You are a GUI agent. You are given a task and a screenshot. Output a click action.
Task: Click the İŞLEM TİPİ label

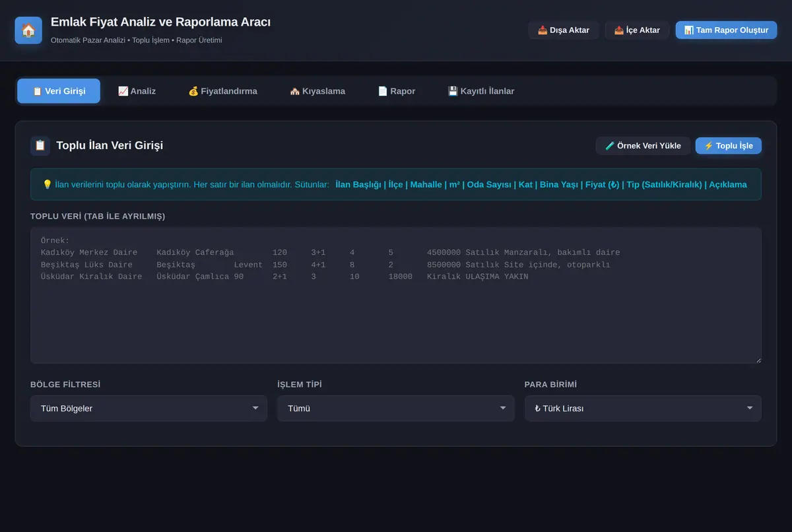point(300,385)
